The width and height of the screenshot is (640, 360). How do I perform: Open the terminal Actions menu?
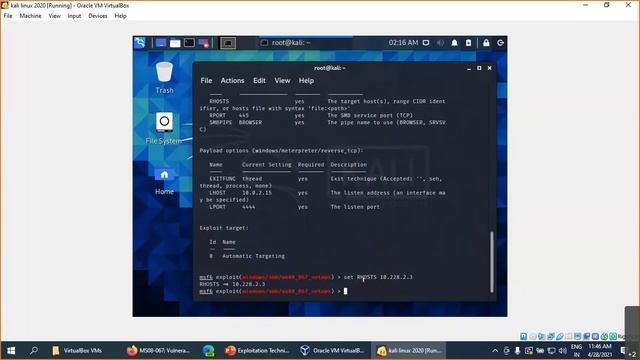click(232, 80)
